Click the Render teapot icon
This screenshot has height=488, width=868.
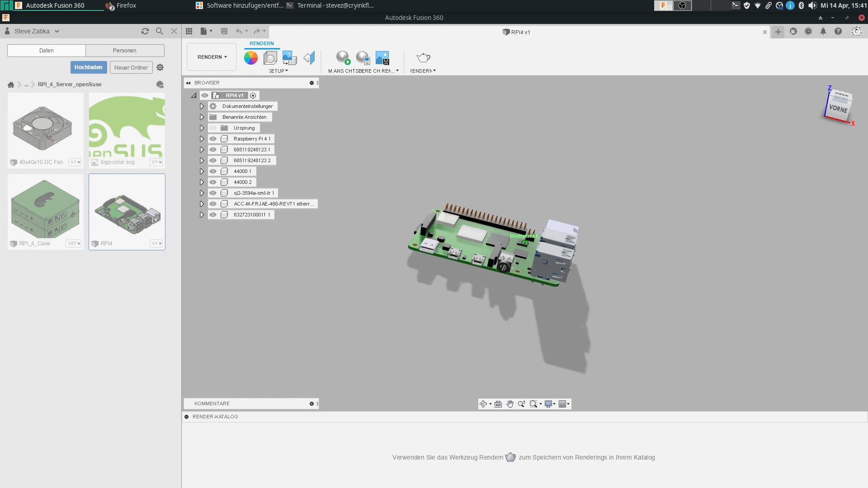(x=423, y=58)
